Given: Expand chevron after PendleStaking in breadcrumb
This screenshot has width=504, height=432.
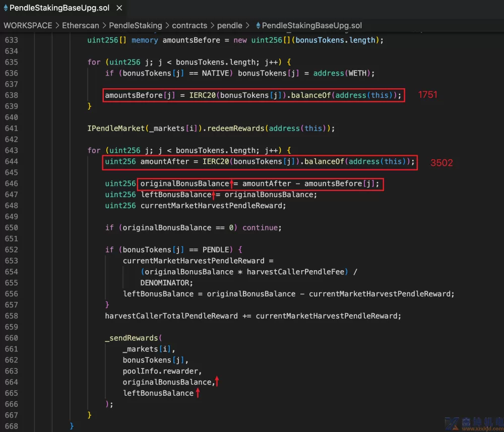Looking at the screenshot, I should pyautogui.click(x=167, y=25).
